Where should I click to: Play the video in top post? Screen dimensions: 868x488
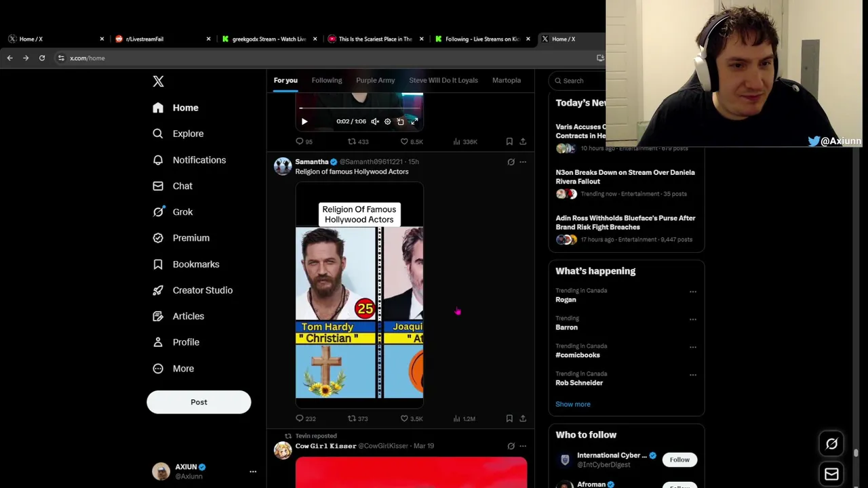pyautogui.click(x=304, y=121)
